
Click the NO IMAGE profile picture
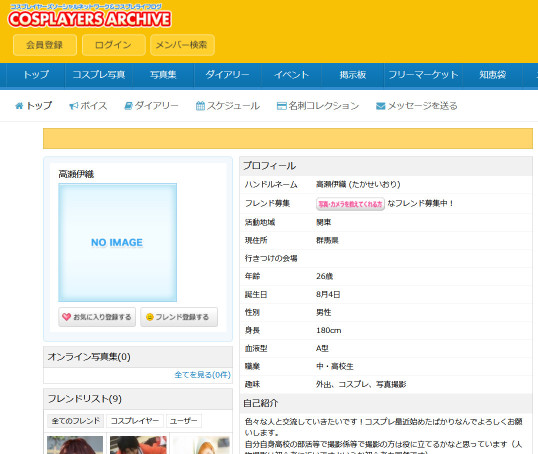117,242
